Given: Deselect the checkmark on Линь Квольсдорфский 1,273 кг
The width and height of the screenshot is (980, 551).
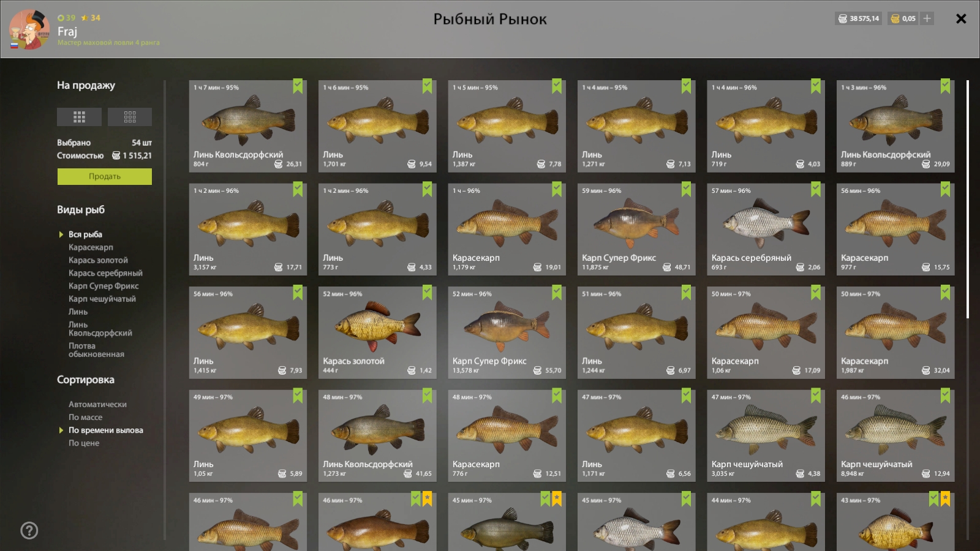Looking at the screenshot, I should pyautogui.click(x=428, y=395).
